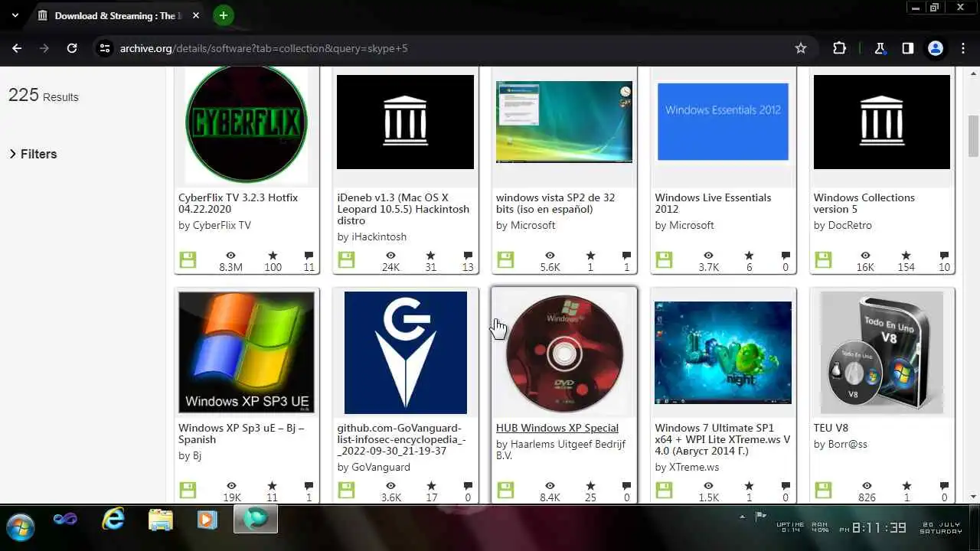Open the browser side panel icon
This screenshot has height=551, width=980.
tap(907, 48)
